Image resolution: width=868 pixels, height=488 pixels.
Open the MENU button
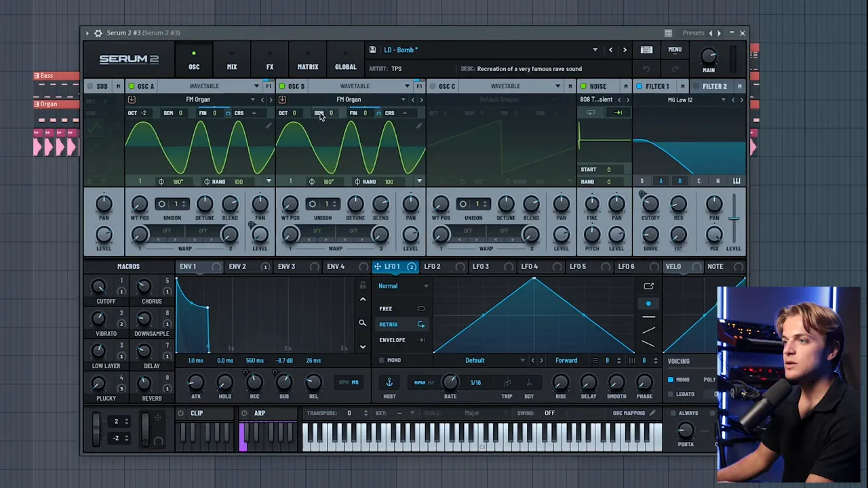pos(675,49)
